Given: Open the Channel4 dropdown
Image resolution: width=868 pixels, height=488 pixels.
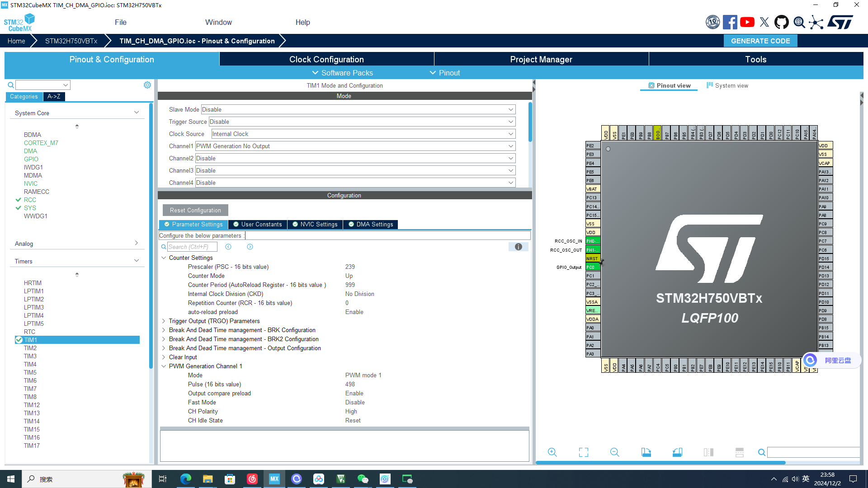Looking at the screenshot, I should pos(355,183).
